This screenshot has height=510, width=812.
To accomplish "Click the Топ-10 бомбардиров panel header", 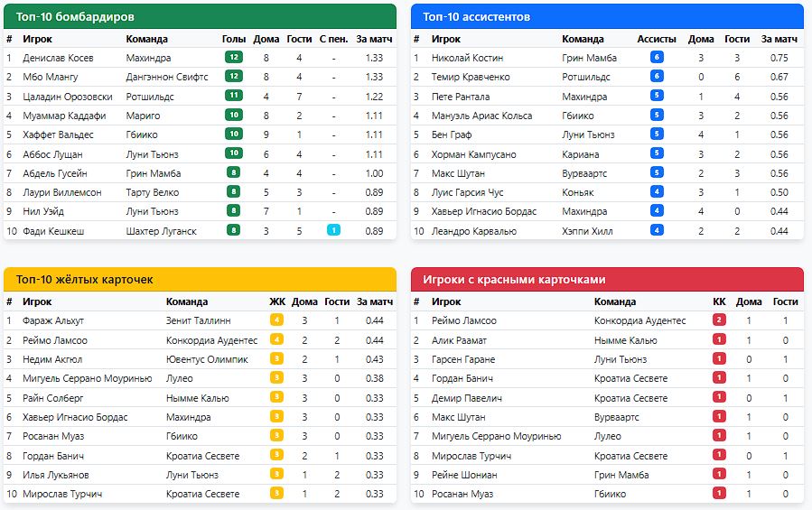I will (200, 16).
